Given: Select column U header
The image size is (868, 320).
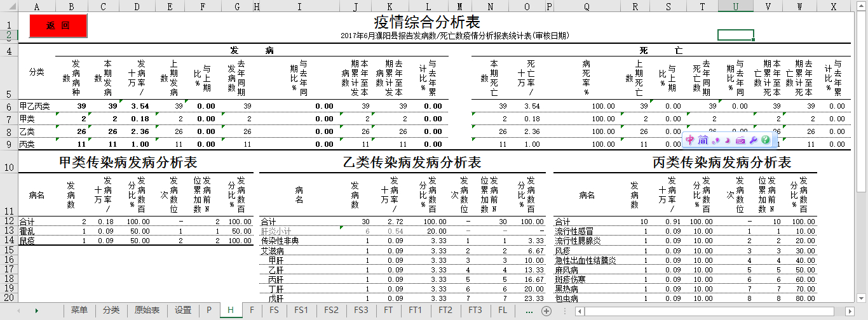Looking at the screenshot, I should (x=735, y=6).
